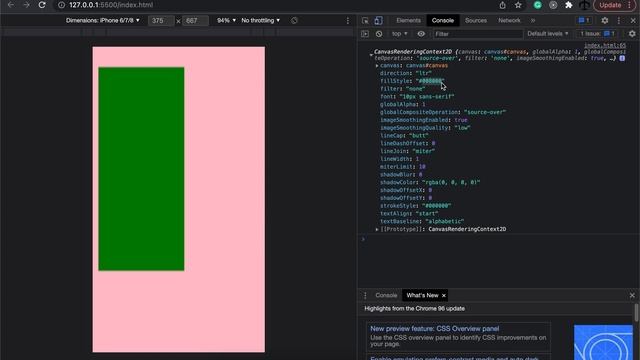
Task: Toggle the device toolbar icon
Action: 378,20
